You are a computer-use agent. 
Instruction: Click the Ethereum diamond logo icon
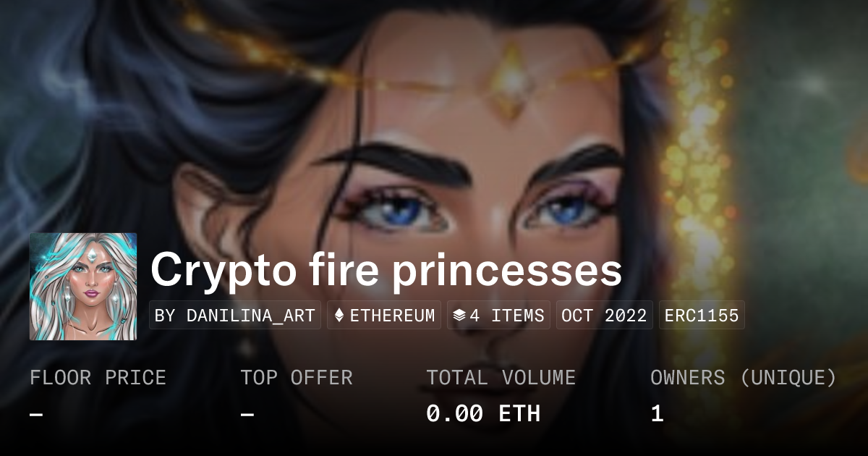(x=340, y=316)
